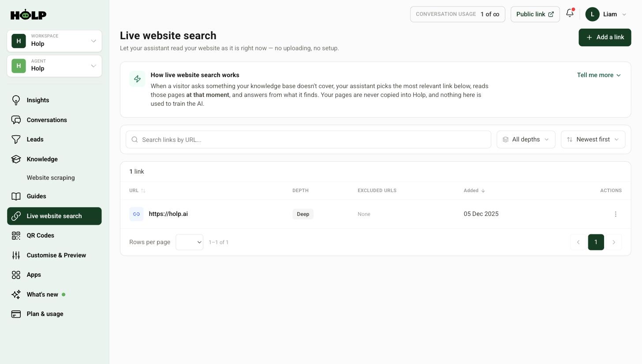The width and height of the screenshot is (642, 364).
Task: Click the 1 link count label
Action: coord(137,172)
